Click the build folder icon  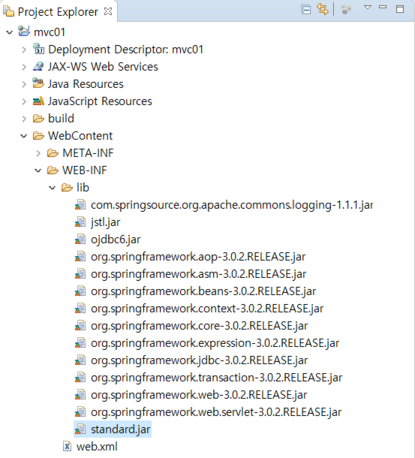pyautogui.click(x=38, y=118)
